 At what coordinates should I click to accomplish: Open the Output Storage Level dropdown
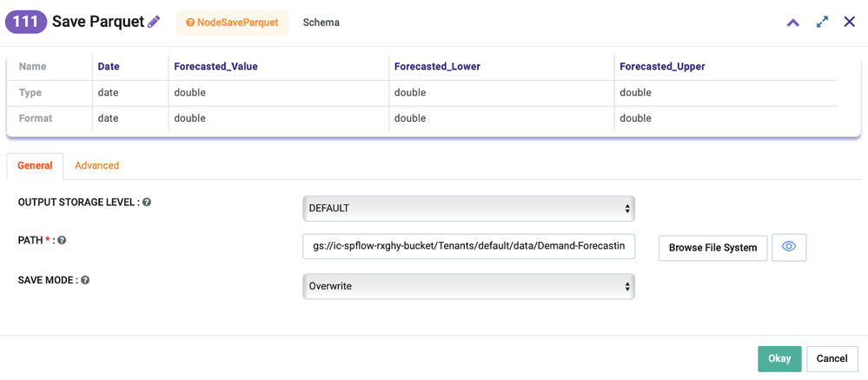468,209
